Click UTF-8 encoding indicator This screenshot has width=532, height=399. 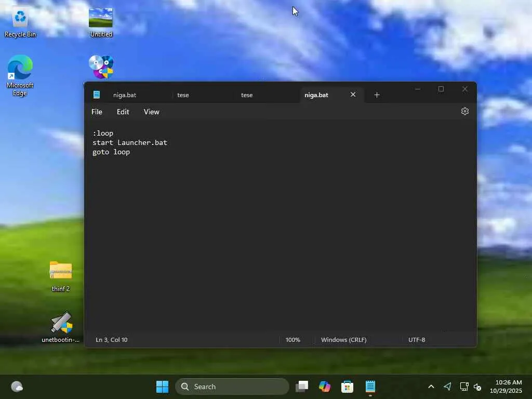[x=417, y=340]
